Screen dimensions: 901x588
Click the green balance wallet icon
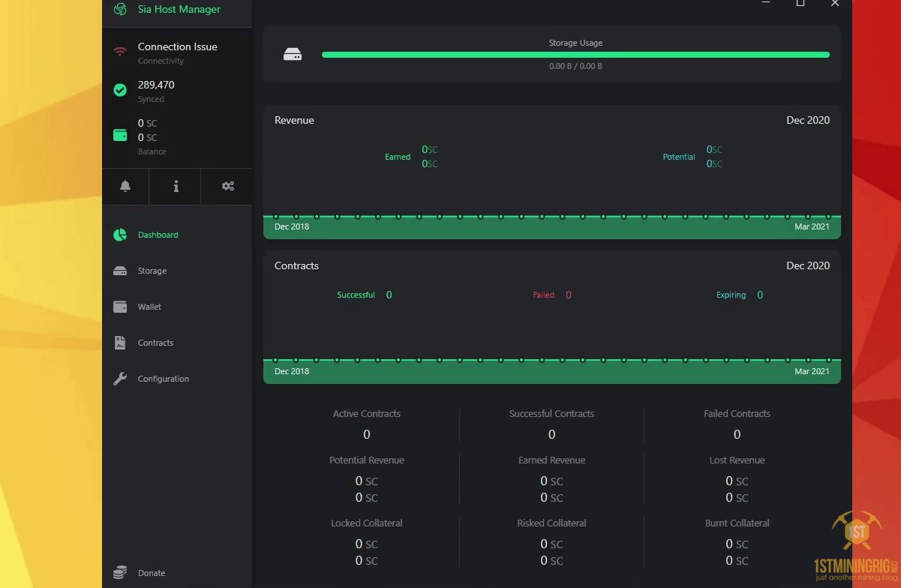(x=120, y=135)
